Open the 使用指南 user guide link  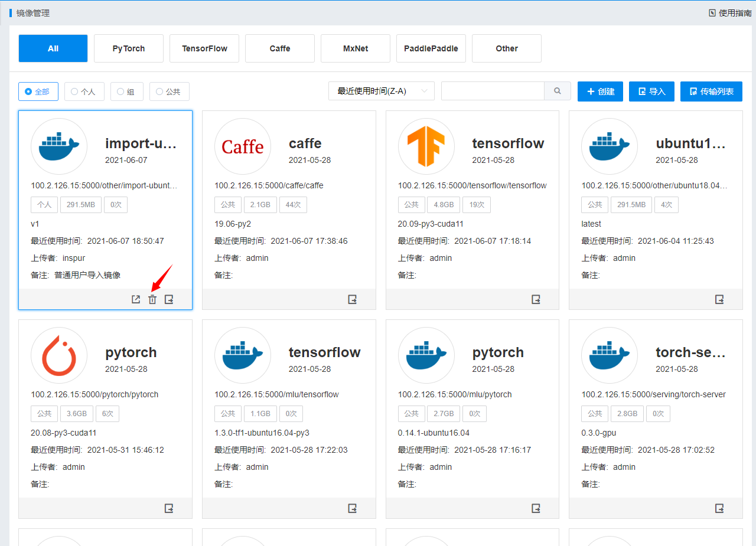(x=730, y=13)
